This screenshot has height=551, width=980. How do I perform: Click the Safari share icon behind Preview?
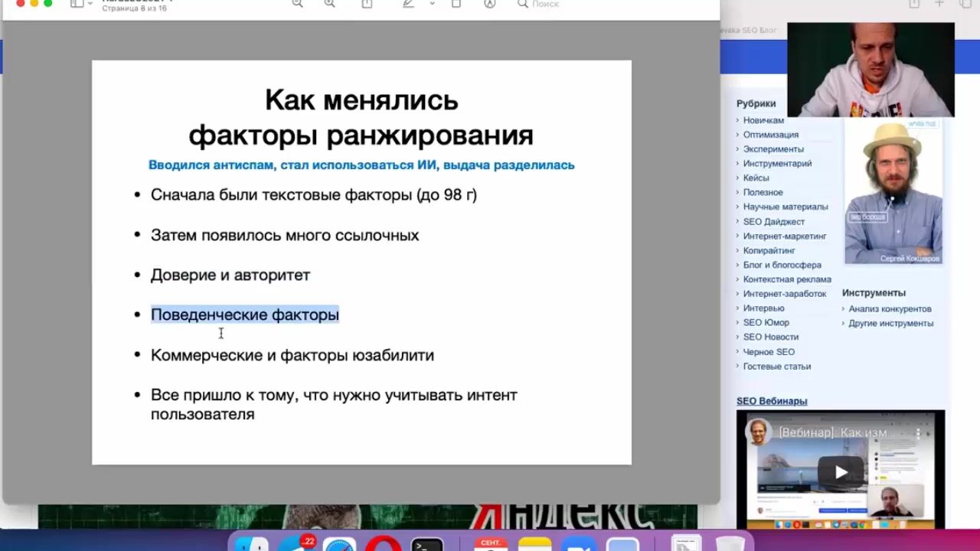914,4
